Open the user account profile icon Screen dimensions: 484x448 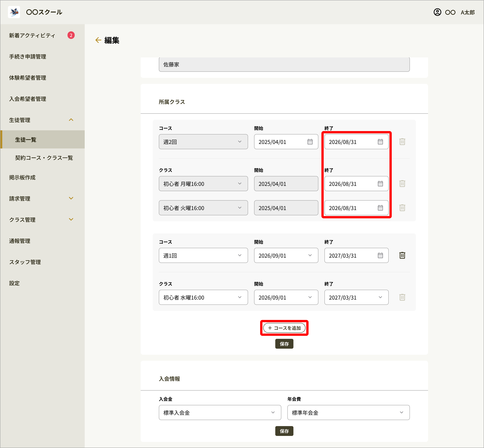(437, 12)
